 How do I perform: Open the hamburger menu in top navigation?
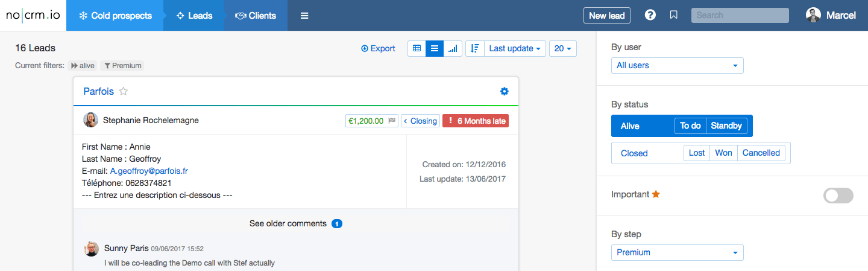304,16
